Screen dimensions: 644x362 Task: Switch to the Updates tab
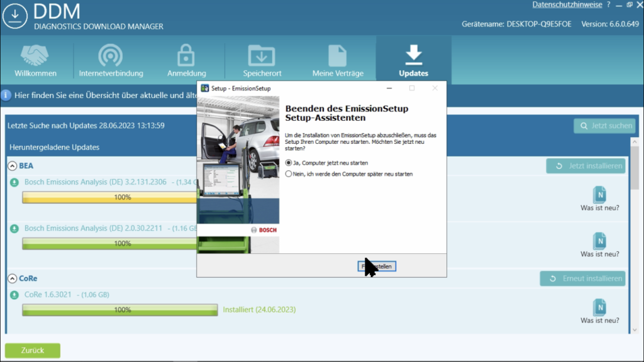coord(413,60)
